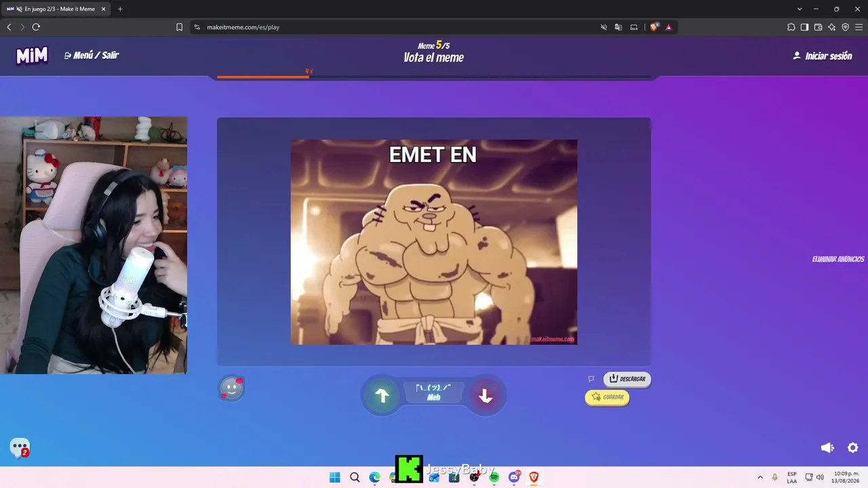The width and height of the screenshot is (868, 488).
Task: Open game settings gear
Action: coord(853,447)
